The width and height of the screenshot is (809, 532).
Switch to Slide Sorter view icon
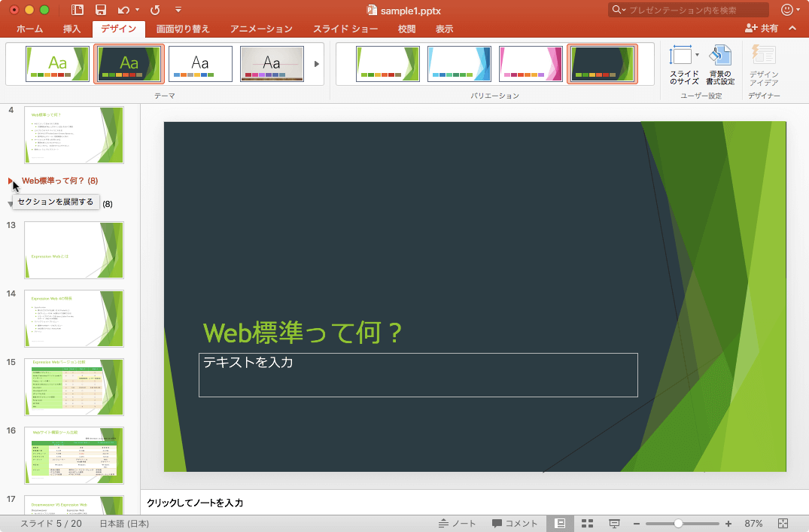coord(587,523)
